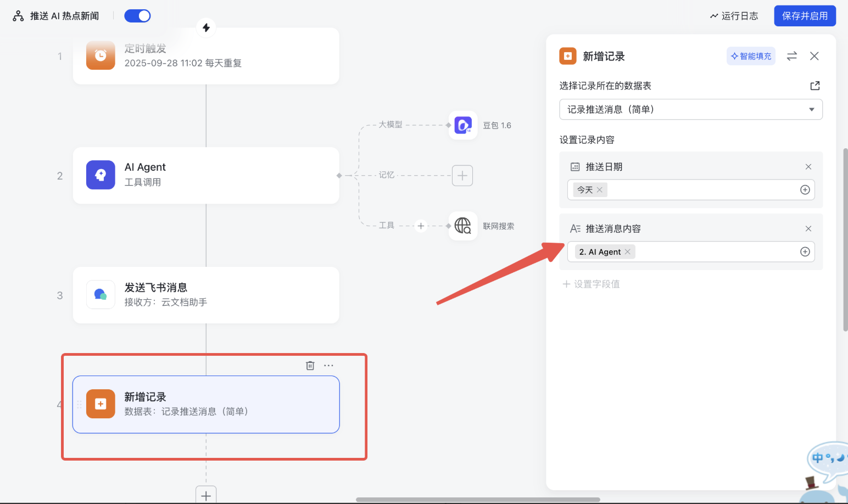Open data table in new window icon

(x=815, y=86)
